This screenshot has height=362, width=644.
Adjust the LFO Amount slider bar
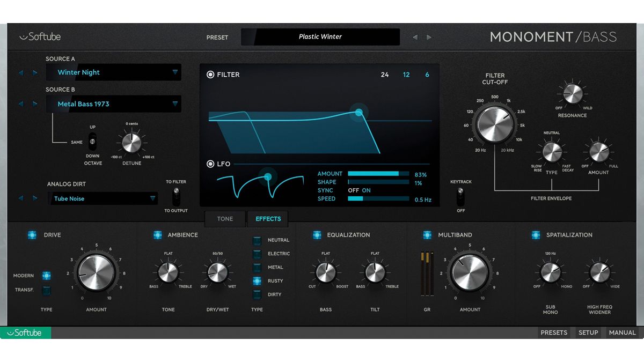pos(378,174)
